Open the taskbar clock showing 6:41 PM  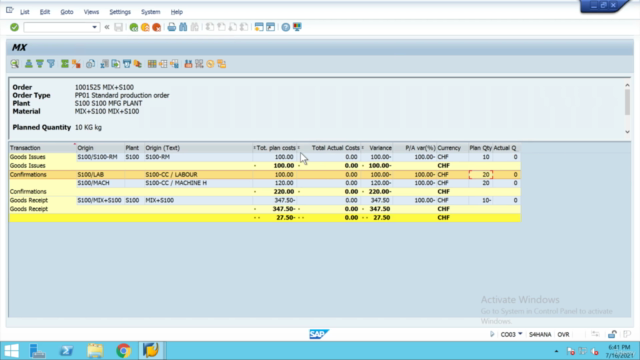pyautogui.click(x=620, y=351)
